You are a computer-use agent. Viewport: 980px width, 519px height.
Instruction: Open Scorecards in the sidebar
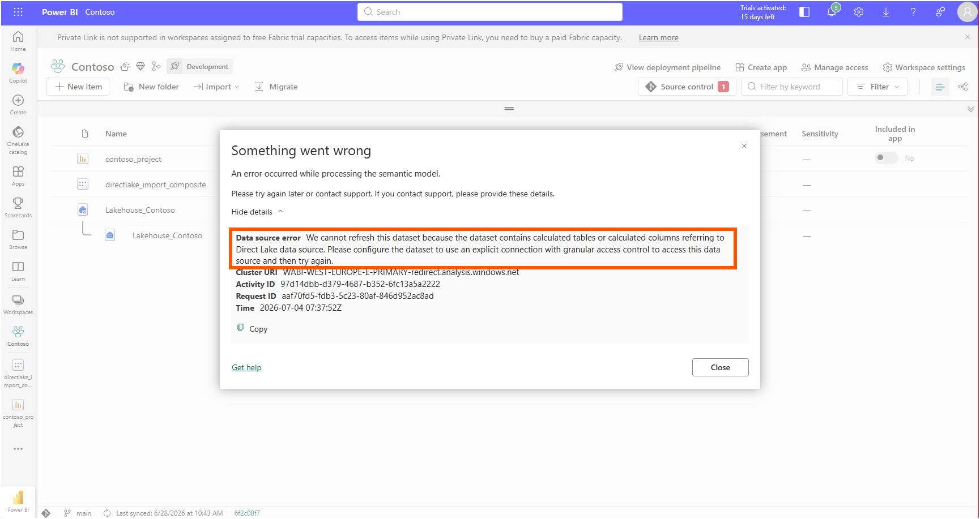tap(18, 207)
